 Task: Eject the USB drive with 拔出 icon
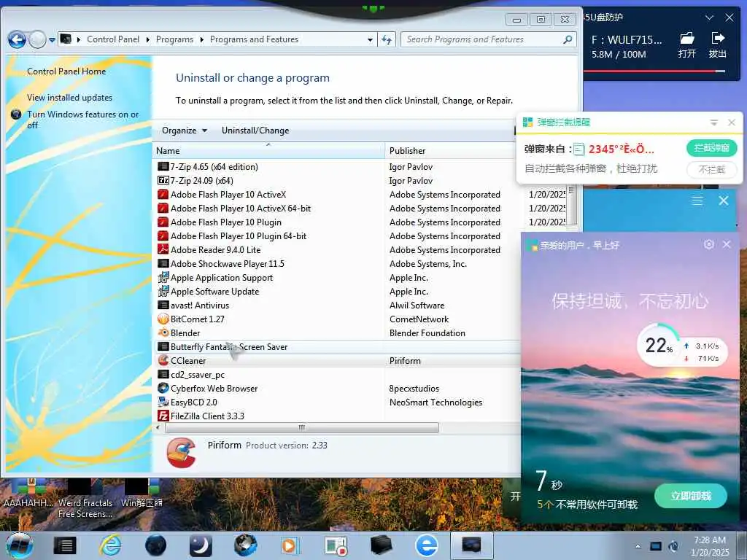click(x=717, y=44)
